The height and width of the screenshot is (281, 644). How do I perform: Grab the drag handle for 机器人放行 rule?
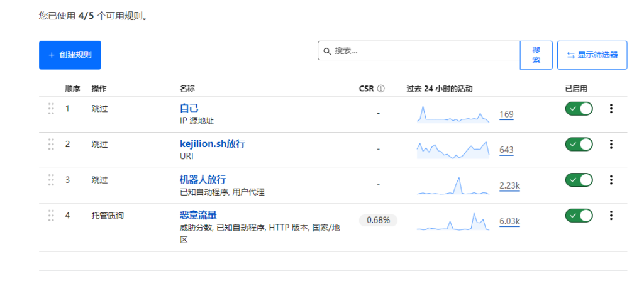pyautogui.click(x=51, y=180)
